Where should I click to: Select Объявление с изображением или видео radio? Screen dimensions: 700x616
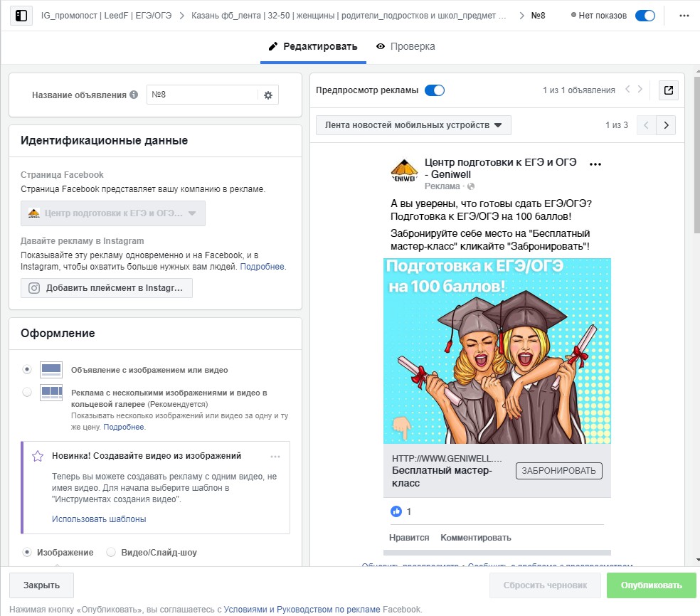(27, 370)
